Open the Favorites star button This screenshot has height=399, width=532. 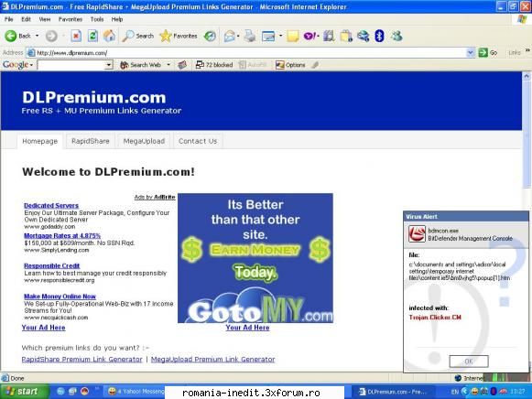coord(179,36)
